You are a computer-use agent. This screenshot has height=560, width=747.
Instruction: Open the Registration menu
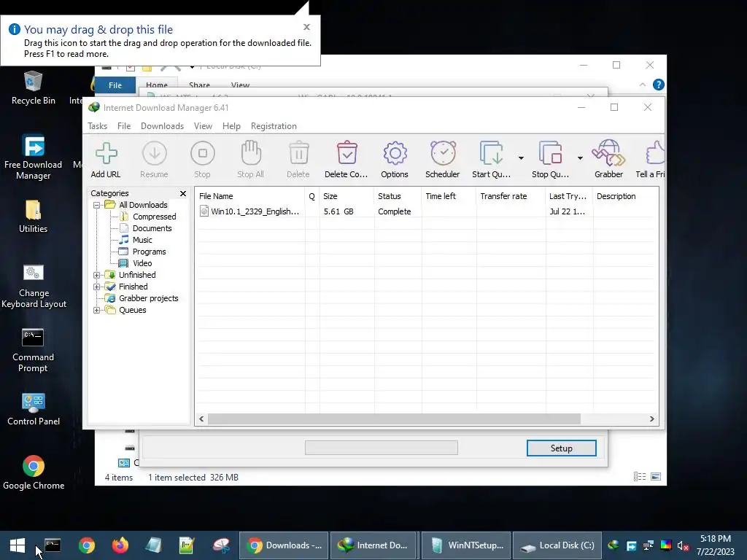coord(274,126)
